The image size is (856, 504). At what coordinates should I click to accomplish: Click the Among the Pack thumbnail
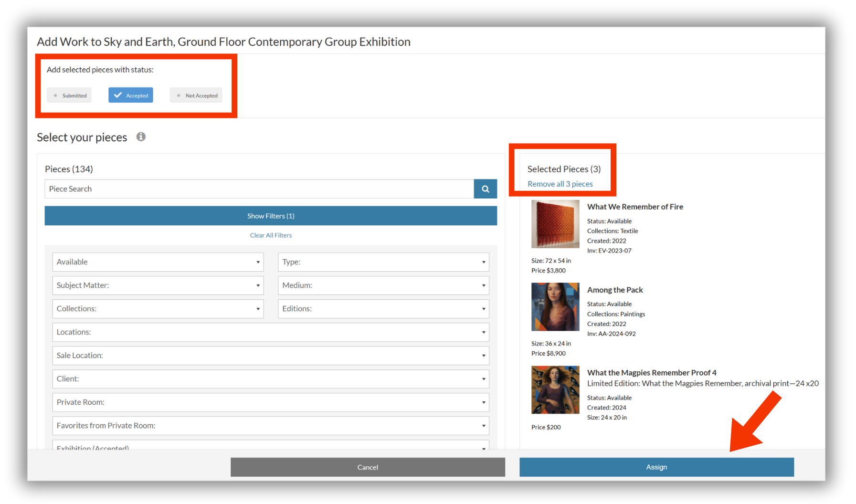(555, 307)
